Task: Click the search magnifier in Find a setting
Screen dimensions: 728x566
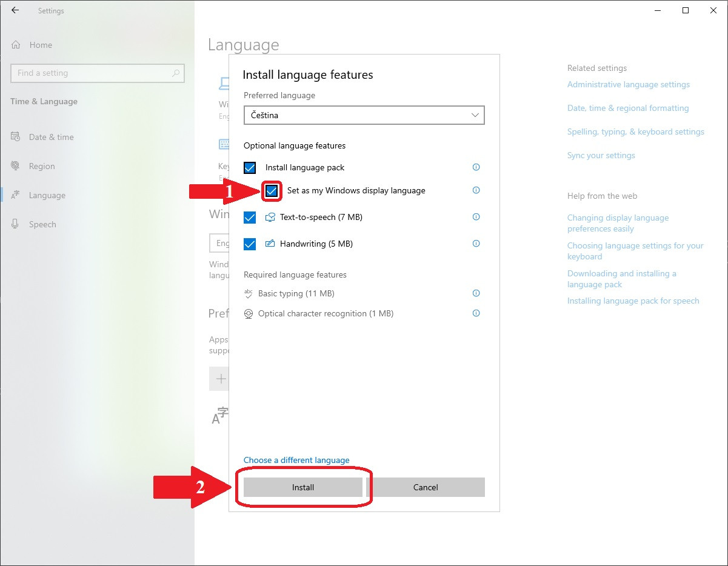Action: pos(176,73)
